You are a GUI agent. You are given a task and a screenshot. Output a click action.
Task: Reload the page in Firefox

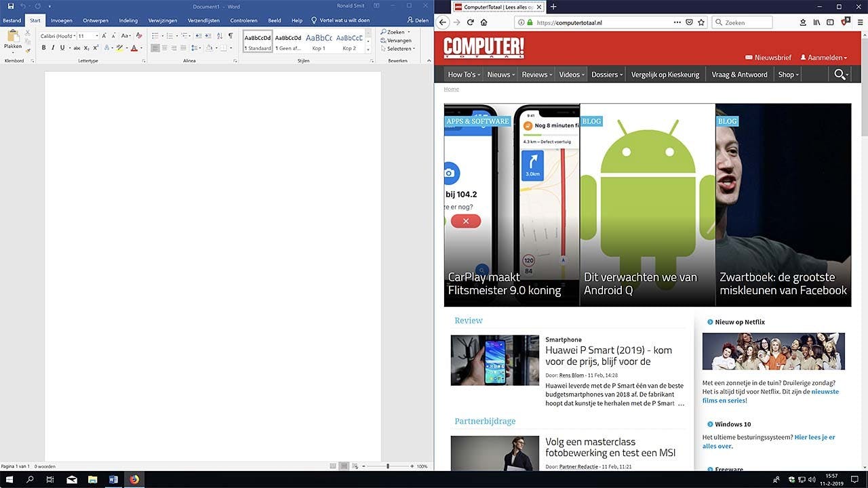[x=471, y=22]
